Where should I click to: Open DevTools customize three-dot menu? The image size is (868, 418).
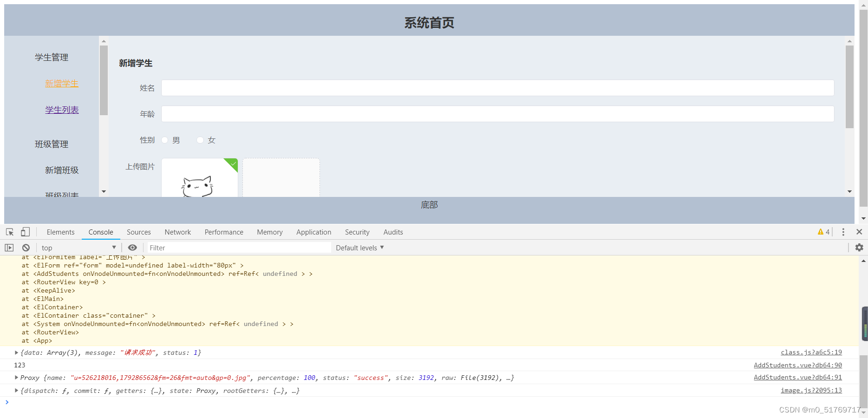(843, 232)
